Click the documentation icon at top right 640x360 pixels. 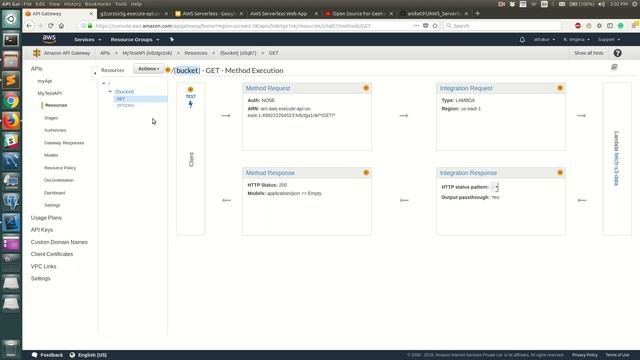point(614,67)
